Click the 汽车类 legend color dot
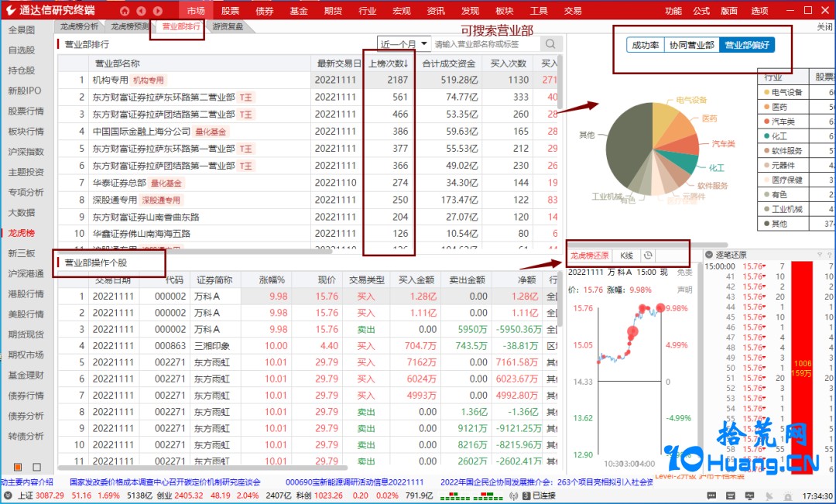 coord(766,122)
